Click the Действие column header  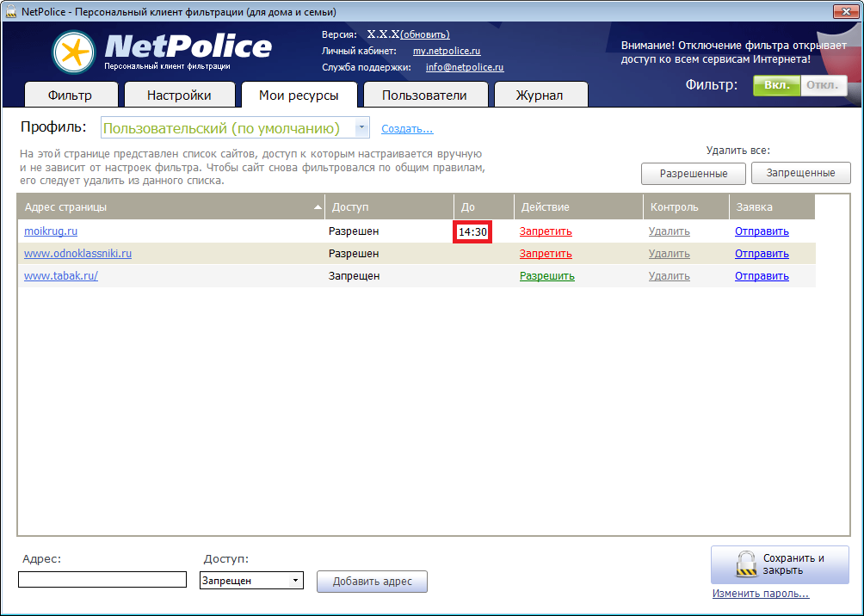[x=578, y=206]
